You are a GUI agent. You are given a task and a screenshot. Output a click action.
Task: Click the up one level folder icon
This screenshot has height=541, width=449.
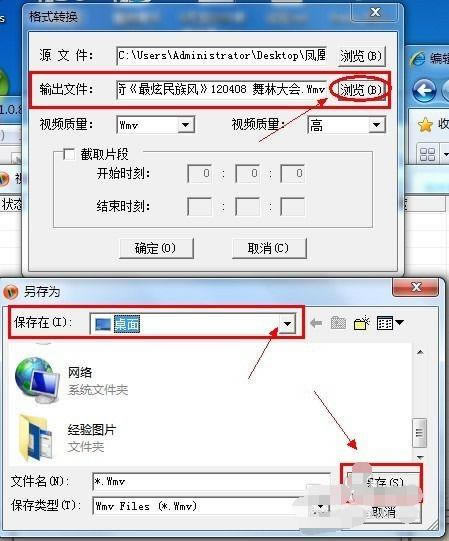coord(338,323)
